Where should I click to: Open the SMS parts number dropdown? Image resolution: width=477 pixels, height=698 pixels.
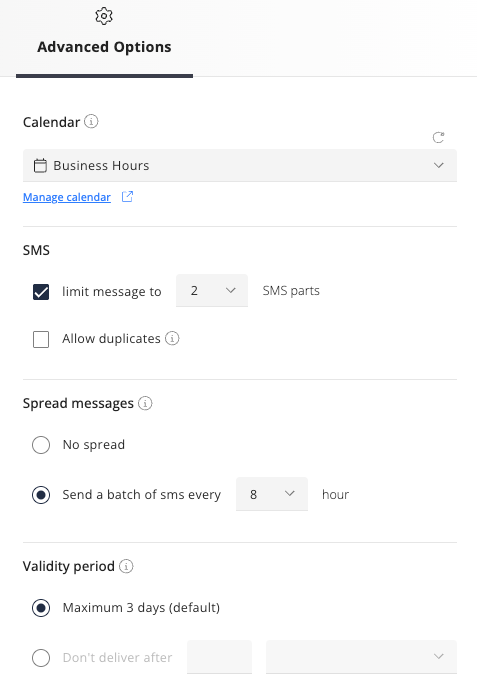212,291
